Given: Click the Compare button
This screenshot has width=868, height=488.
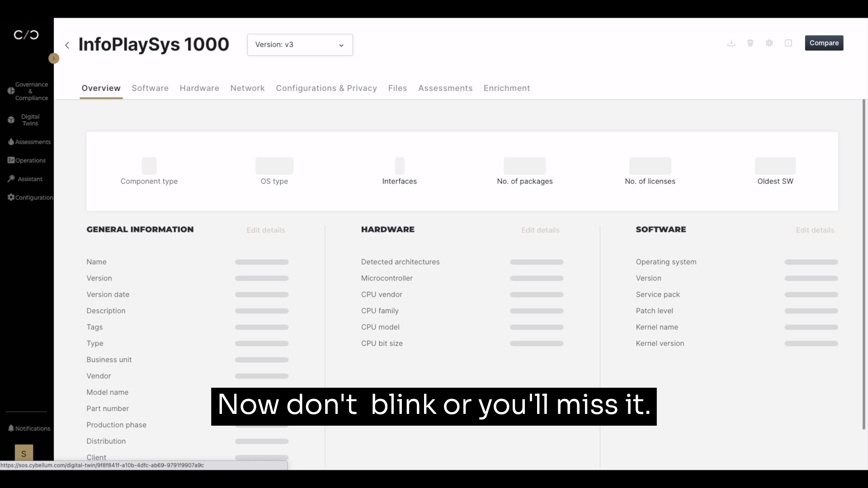Looking at the screenshot, I should pos(824,43).
